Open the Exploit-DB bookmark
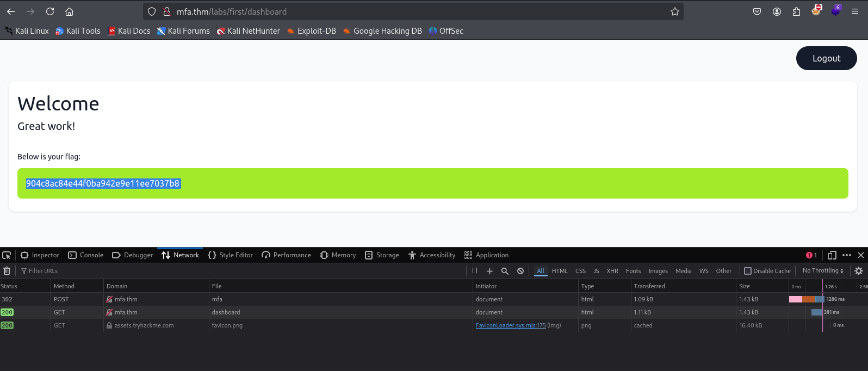868x371 pixels. click(312, 31)
